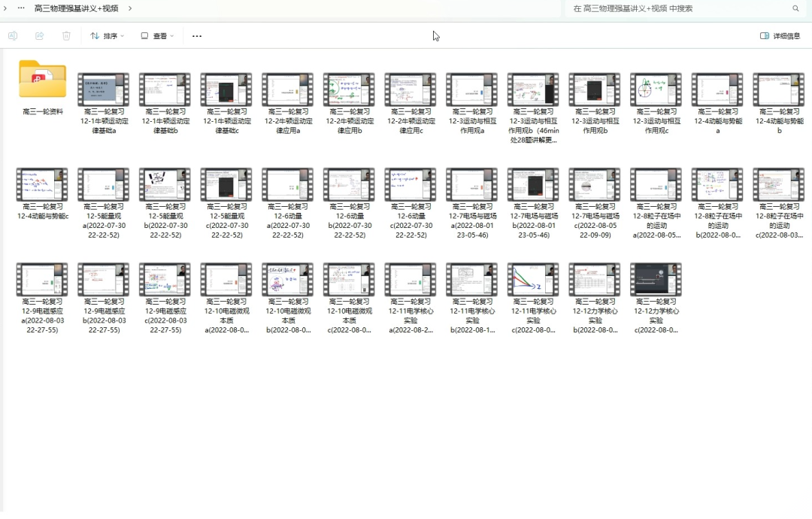Viewport: 812px width, 519px height.
Task: Select video 12-1牛顿运动定律基础a
Action: [103, 90]
